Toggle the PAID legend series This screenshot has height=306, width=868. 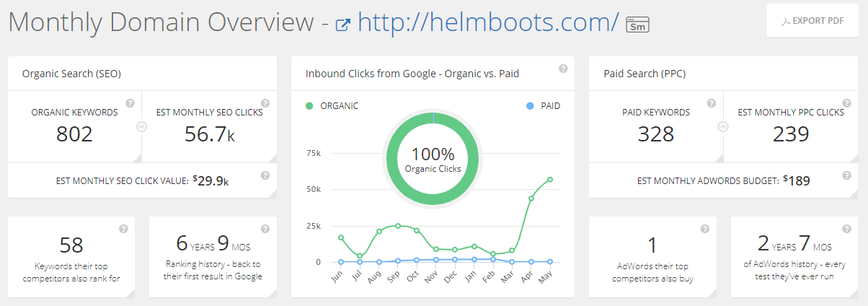543,105
